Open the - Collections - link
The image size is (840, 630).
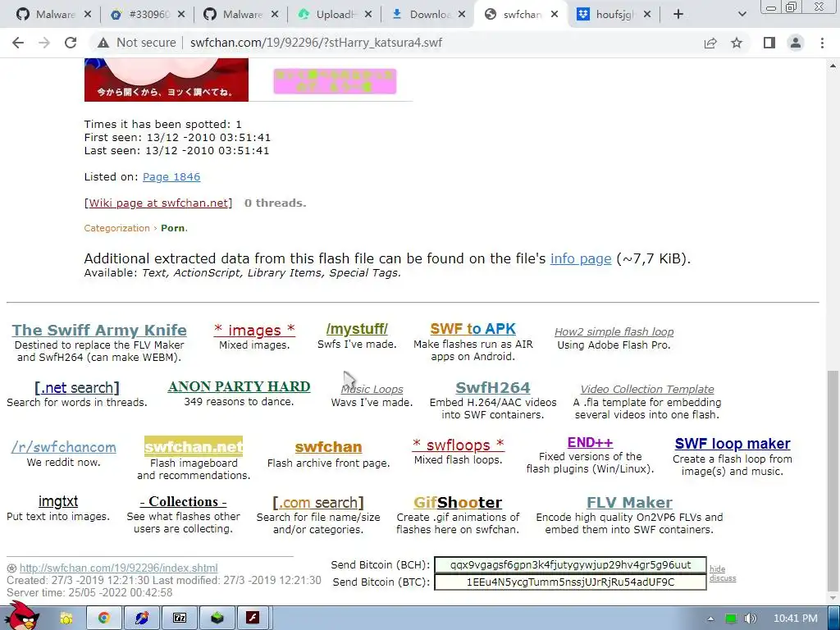click(183, 501)
